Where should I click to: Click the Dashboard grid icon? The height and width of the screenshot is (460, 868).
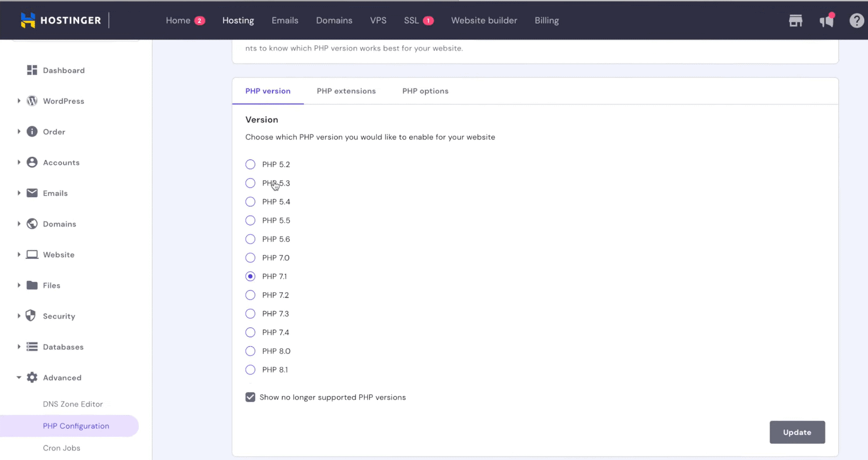point(32,70)
